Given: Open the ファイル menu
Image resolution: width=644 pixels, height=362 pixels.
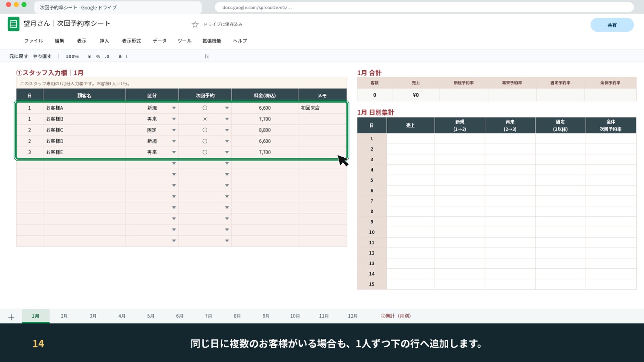Looking at the screenshot, I should [x=33, y=41].
